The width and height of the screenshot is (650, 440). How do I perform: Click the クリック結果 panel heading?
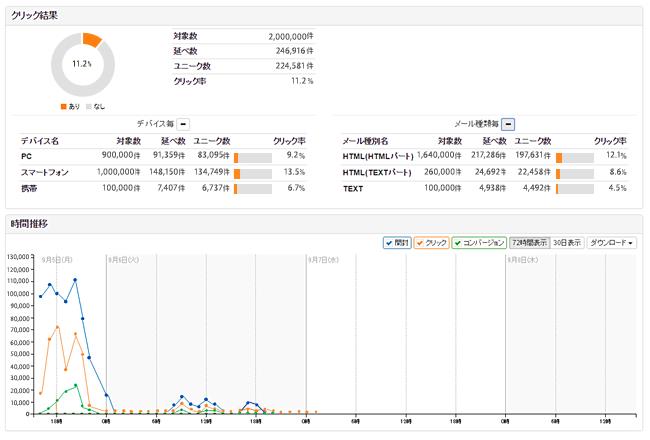(x=34, y=15)
